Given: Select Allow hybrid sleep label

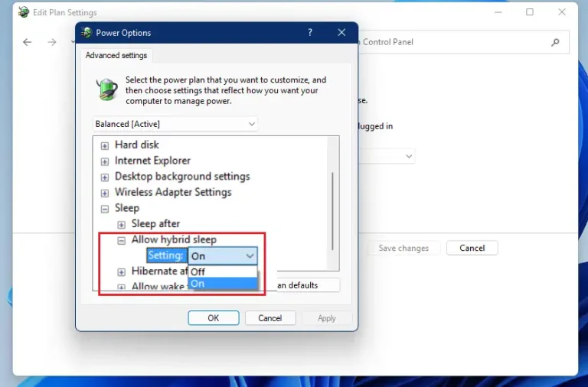Looking at the screenshot, I should point(174,239).
